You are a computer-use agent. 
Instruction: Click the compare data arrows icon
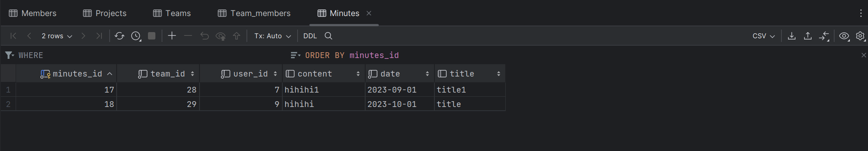824,36
